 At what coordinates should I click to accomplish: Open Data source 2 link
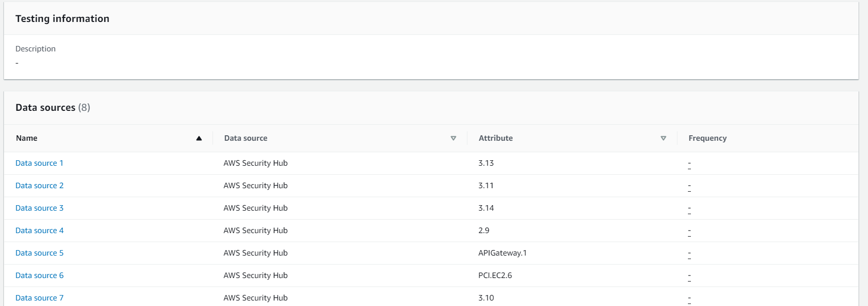(39, 186)
